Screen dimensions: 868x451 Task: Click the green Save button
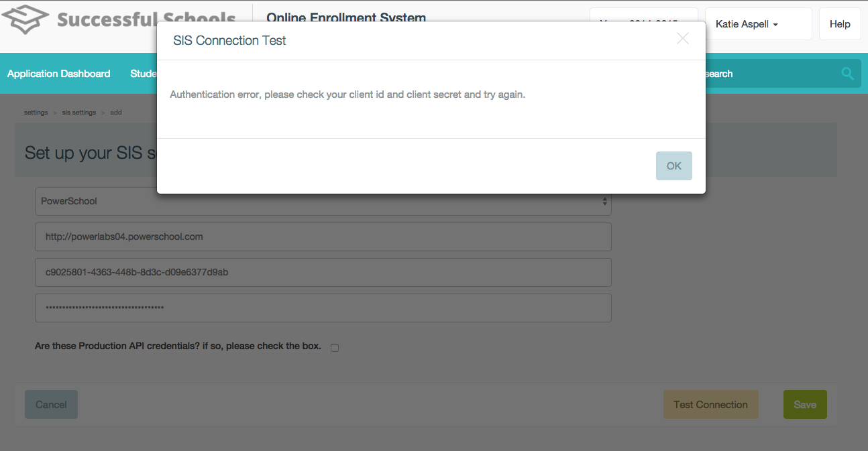click(805, 405)
